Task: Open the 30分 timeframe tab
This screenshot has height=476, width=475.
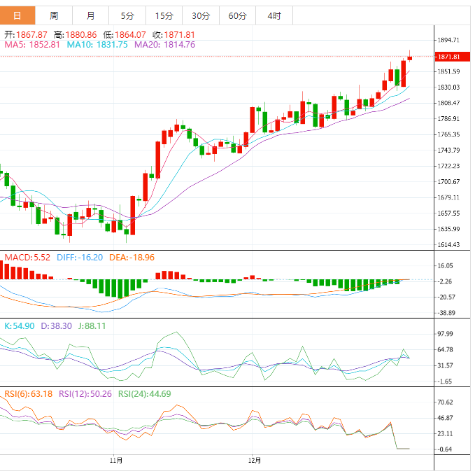Action: coord(201,15)
